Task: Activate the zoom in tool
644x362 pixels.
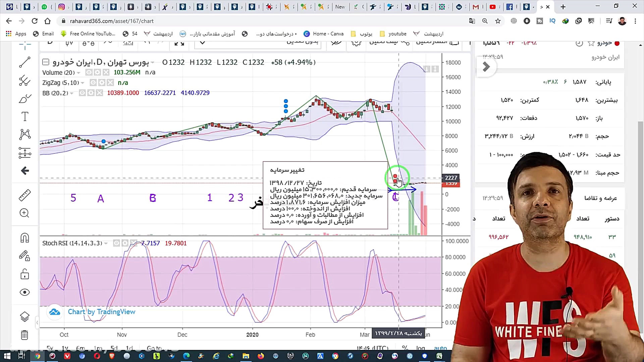Action: [24, 213]
